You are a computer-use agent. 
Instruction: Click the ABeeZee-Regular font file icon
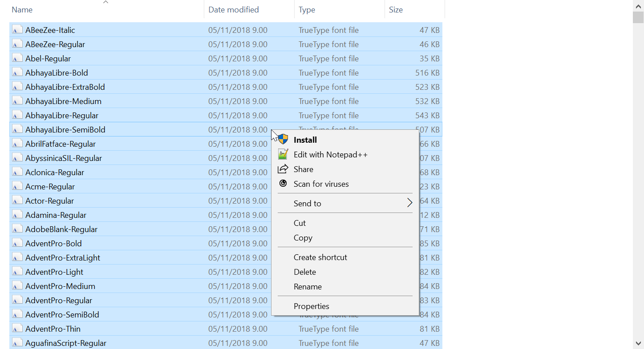pyautogui.click(x=17, y=44)
